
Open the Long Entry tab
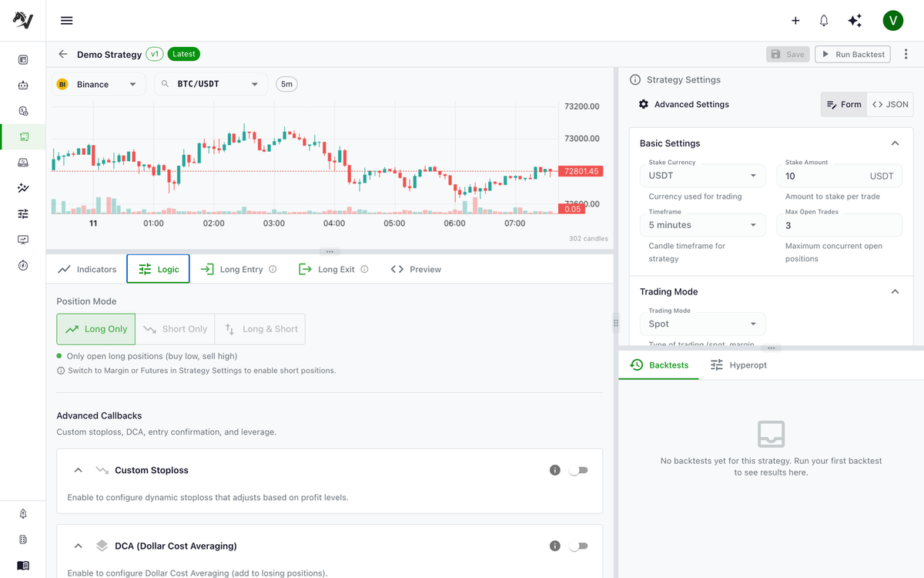239,270
